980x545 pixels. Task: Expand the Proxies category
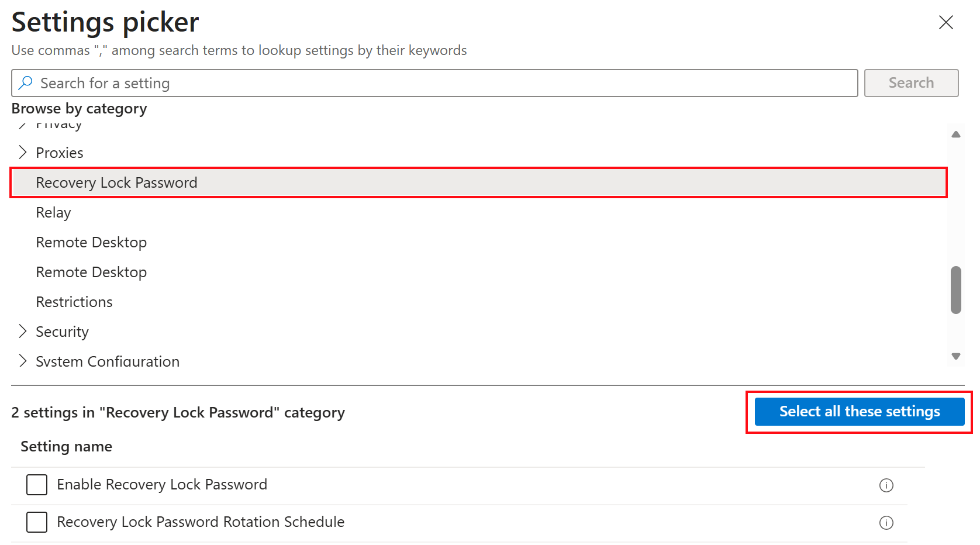23,152
